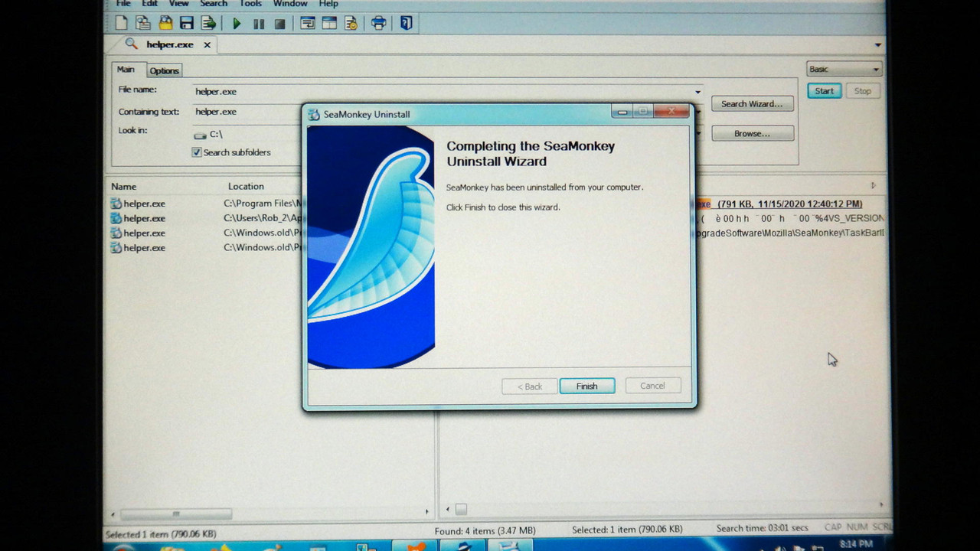The height and width of the screenshot is (551, 980).
Task: Switch to the helper.exe search tab
Action: pyautogui.click(x=169, y=45)
